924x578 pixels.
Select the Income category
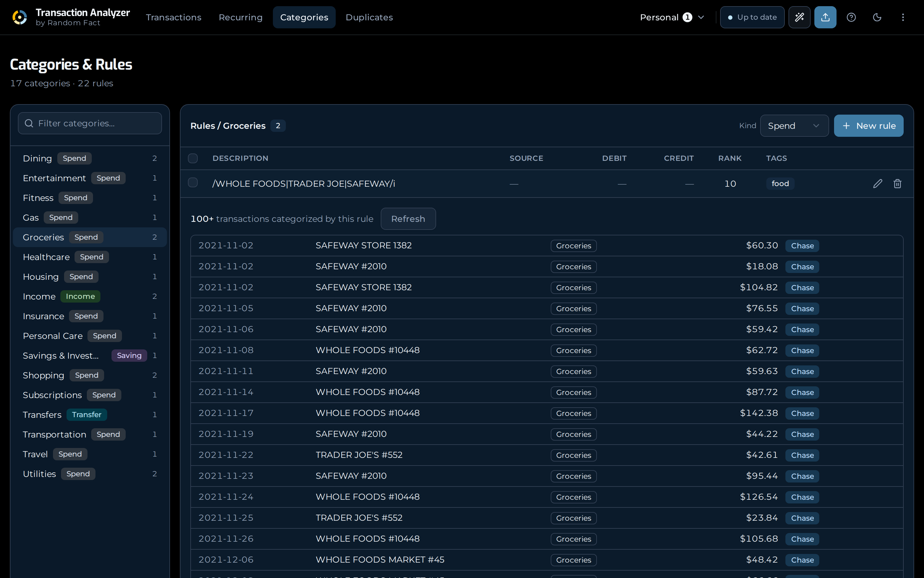90,296
